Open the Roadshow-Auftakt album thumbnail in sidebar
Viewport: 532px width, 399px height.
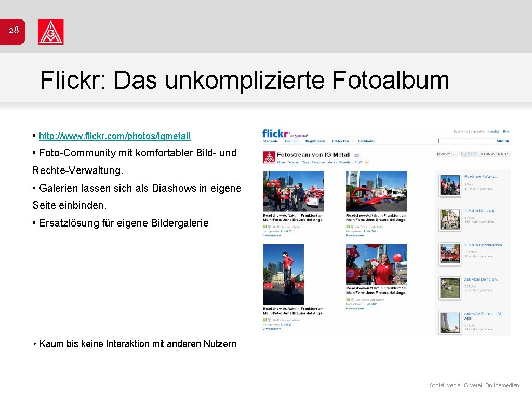click(450, 185)
